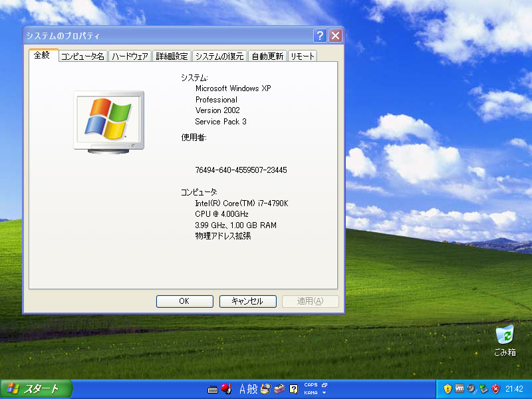The height and width of the screenshot is (399, 532).
Task: Open the ハードウェア tab
Action: (x=130, y=57)
